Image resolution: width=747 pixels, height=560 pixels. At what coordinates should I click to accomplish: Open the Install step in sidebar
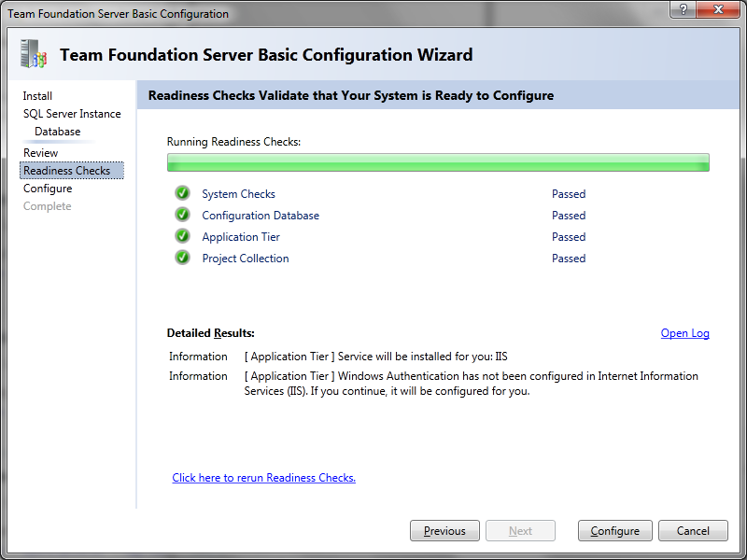tap(37, 96)
